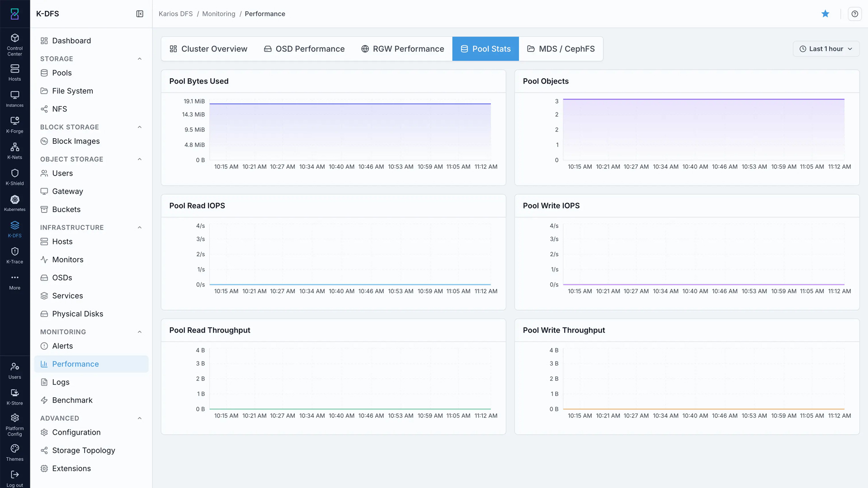The height and width of the screenshot is (488, 868).
Task: Open Kubernetes in the left rail
Action: pyautogui.click(x=14, y=203)
